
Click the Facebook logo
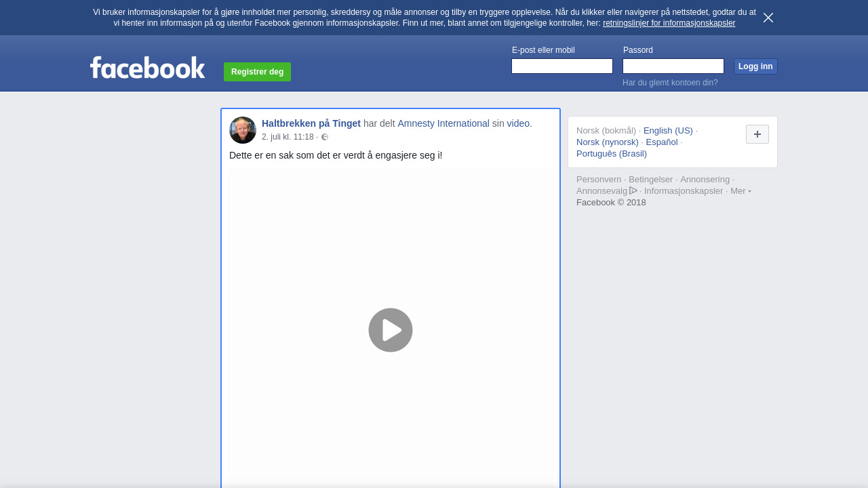pos(148,67)
